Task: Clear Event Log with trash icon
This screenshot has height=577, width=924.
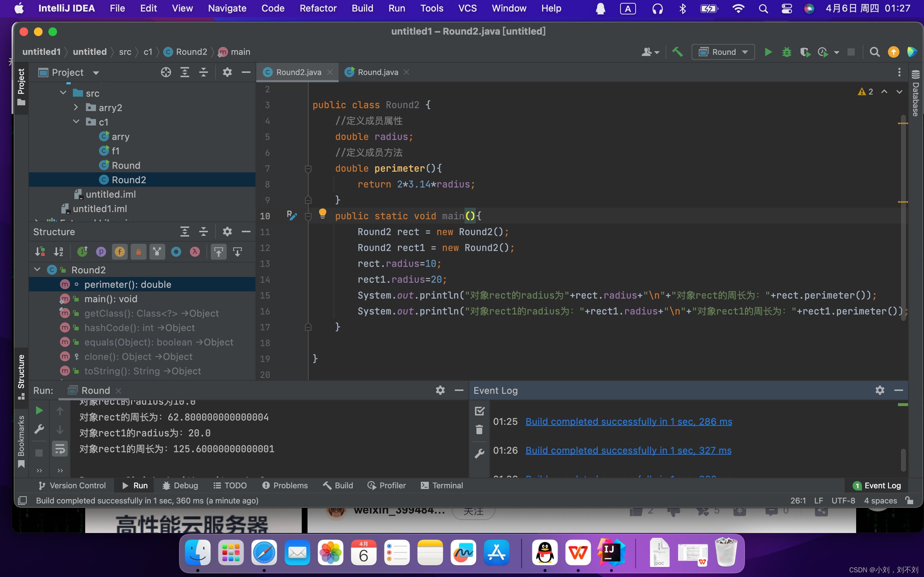Action: coord(479,430)
